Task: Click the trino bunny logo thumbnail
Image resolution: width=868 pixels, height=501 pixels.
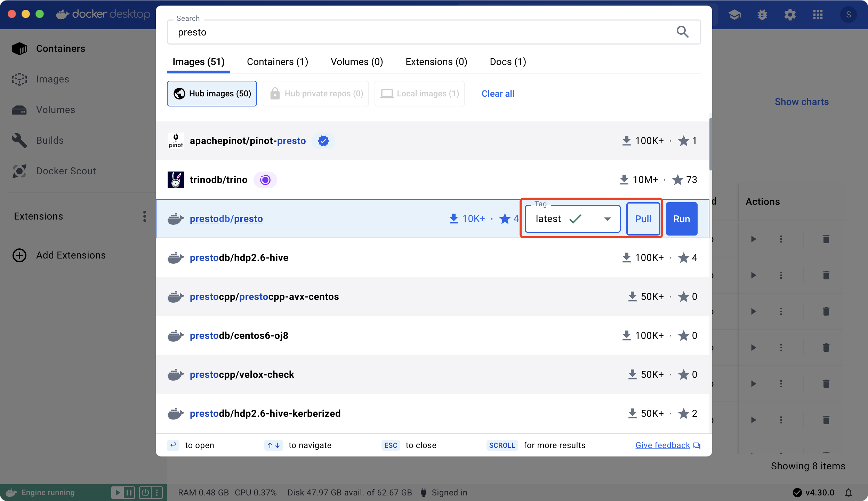Action: click(176, 180)
